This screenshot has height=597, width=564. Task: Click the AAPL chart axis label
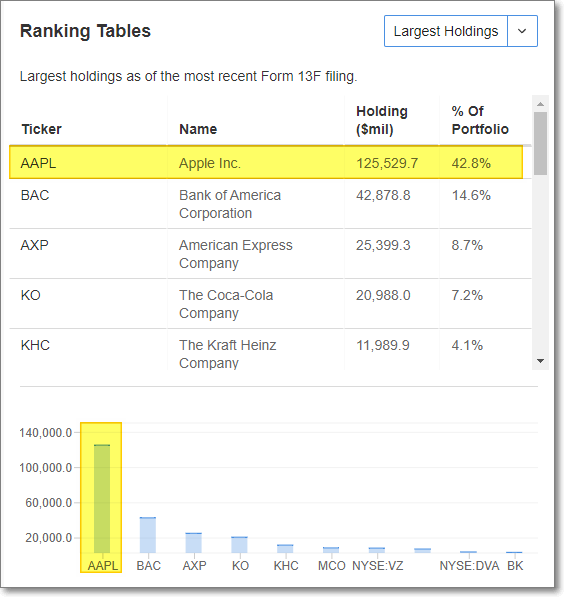103,566
